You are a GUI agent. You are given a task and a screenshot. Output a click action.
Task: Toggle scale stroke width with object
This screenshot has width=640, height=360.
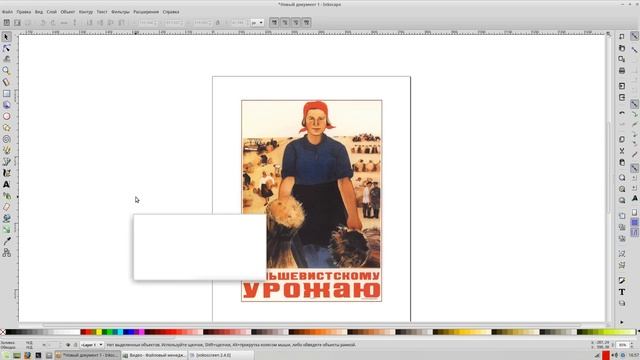point(274,23)
